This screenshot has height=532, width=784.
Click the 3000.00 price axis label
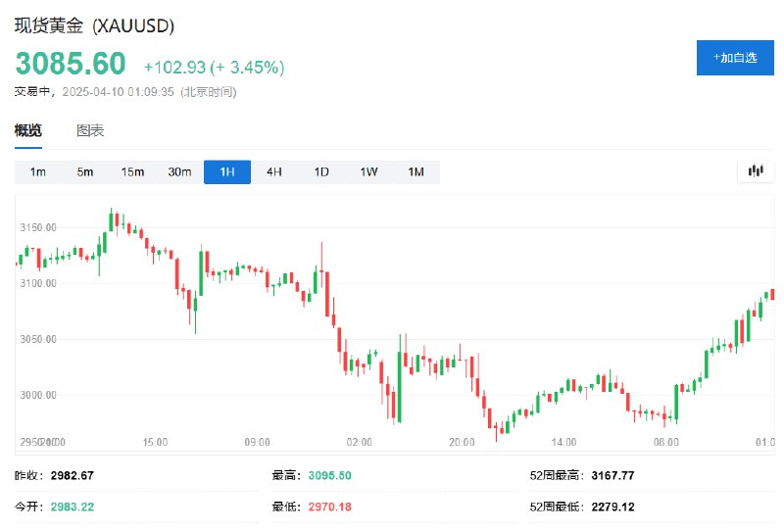[38, 395]
